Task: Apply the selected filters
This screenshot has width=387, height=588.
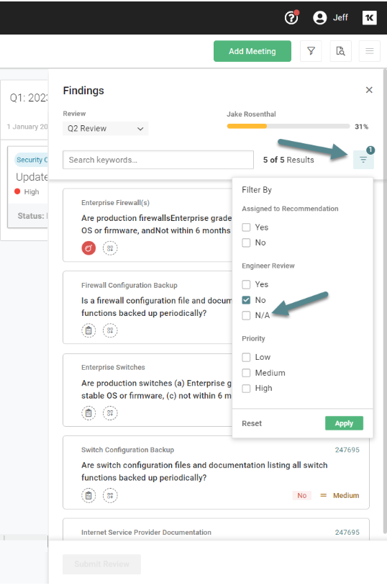Action: pos(344,423)
